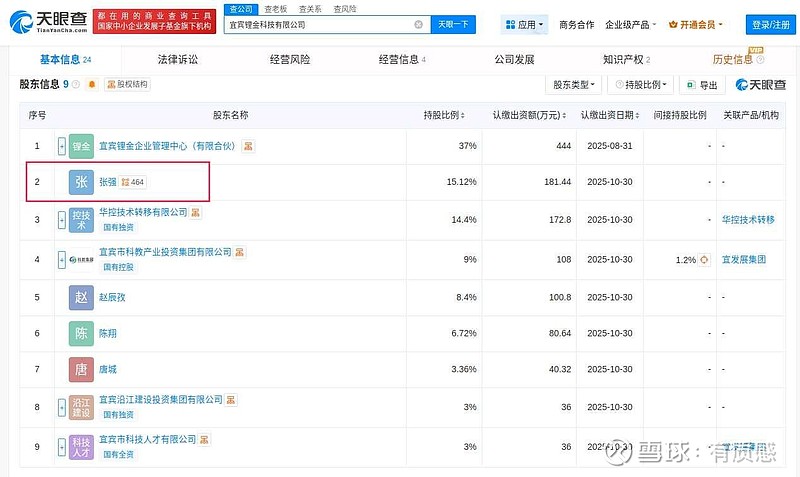Open the 应用 dropdown menu

point(524,24)
